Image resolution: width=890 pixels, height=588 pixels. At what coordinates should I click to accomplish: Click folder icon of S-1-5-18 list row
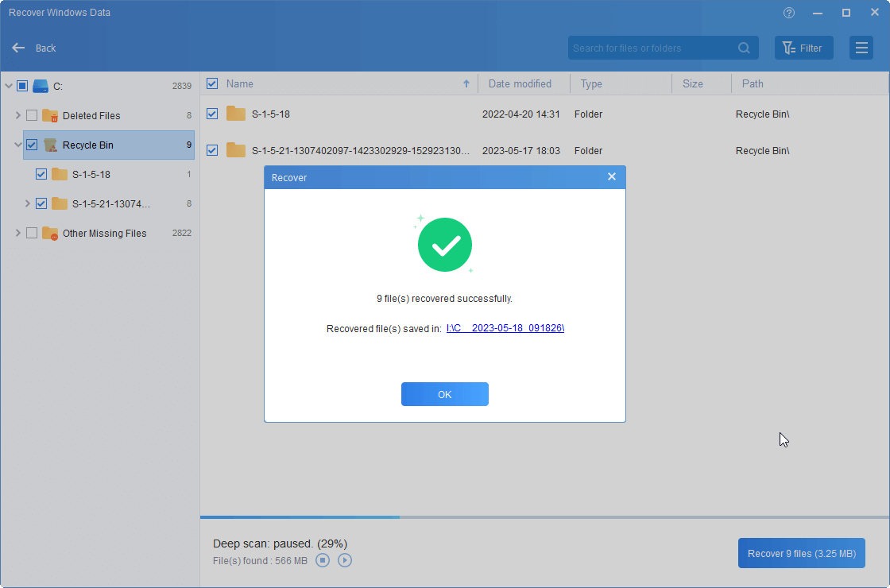[235, 114]
